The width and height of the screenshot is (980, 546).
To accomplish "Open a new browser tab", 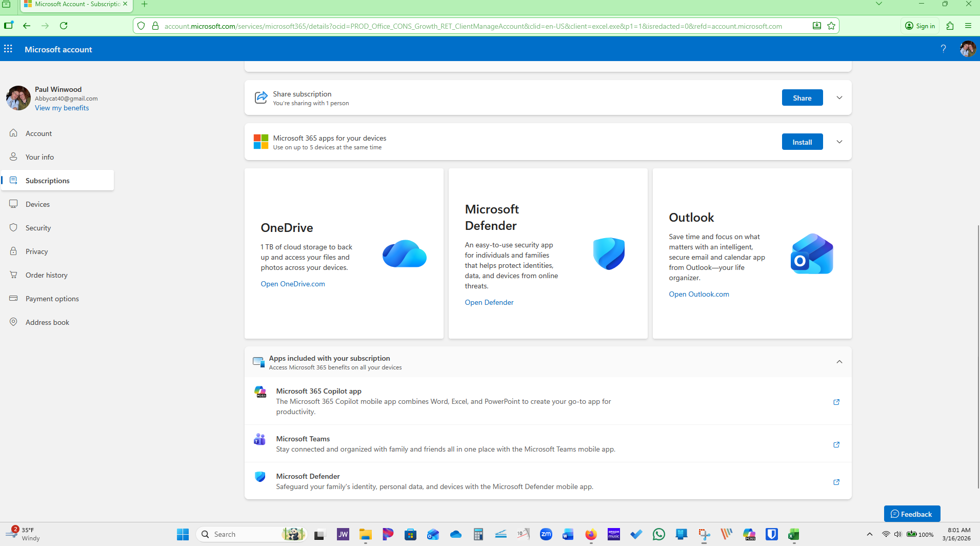I will click(145, 4).
